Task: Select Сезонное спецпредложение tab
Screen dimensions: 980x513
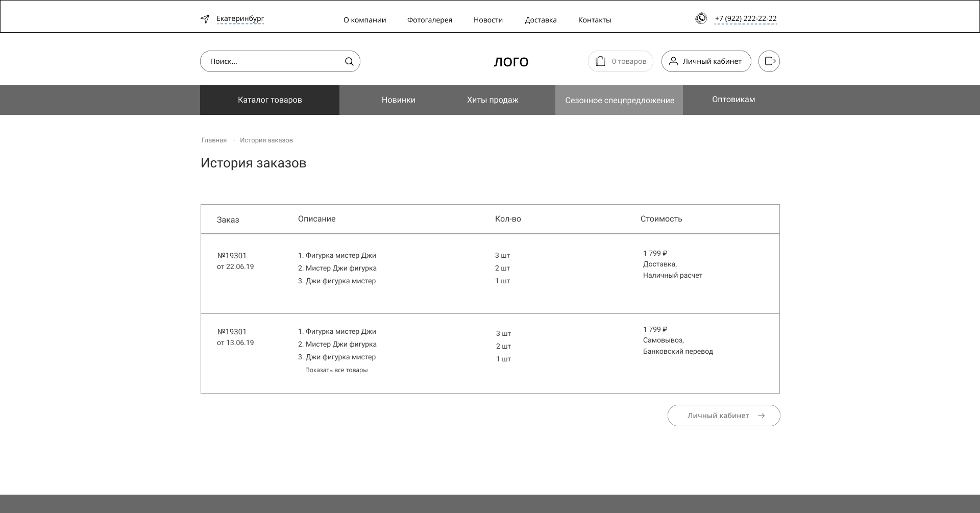Action: point(619,101)
